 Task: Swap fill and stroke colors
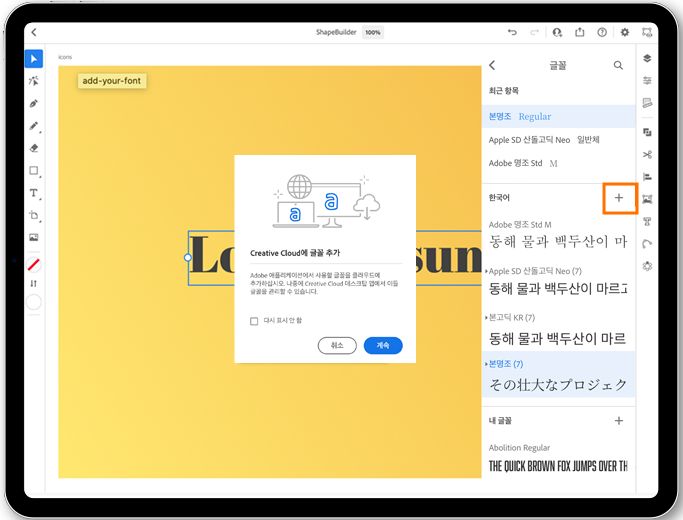[x=34, y=284]
